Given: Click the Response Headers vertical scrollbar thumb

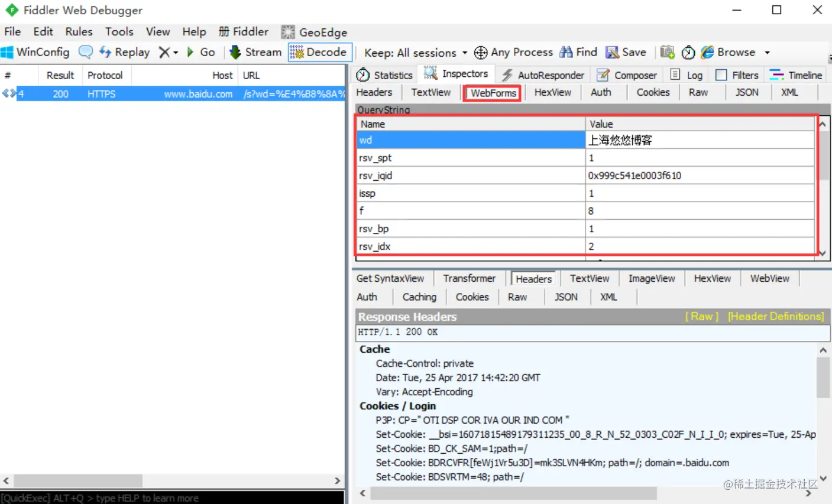Looking at the screenshot, I should point(823,378).
